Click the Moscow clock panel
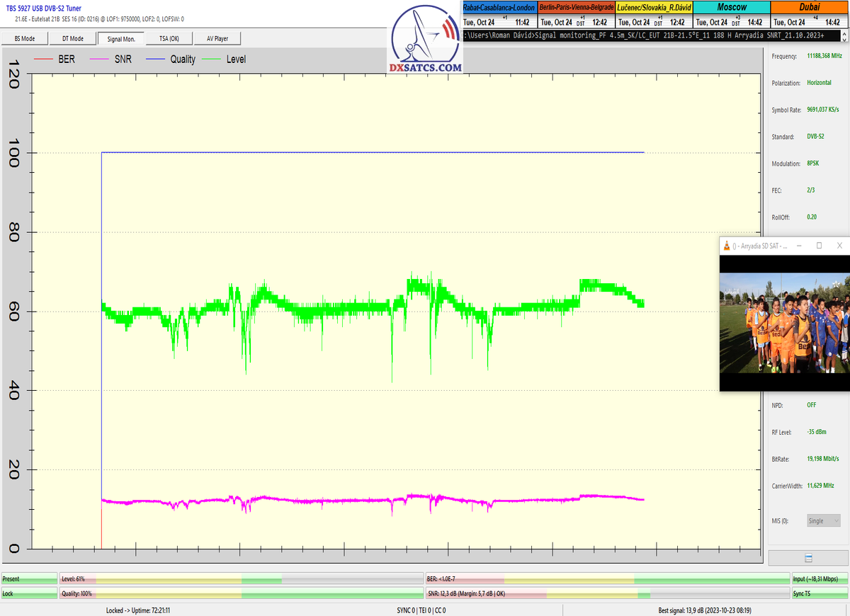The height and width of the screenshot is (616, 850). tap(730, 14)
